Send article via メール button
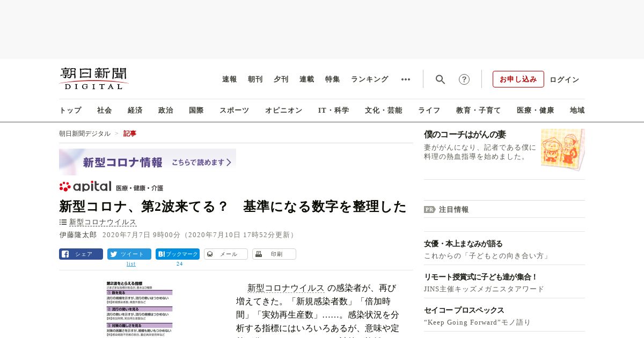 pyautogui.click(x=226, y=254)
